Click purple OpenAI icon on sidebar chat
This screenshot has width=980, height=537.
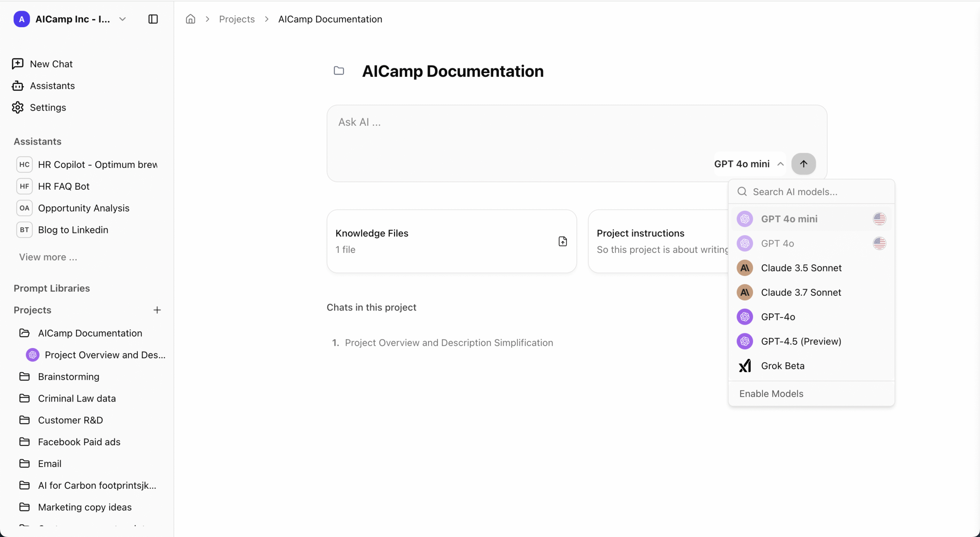tap(33, 355)
